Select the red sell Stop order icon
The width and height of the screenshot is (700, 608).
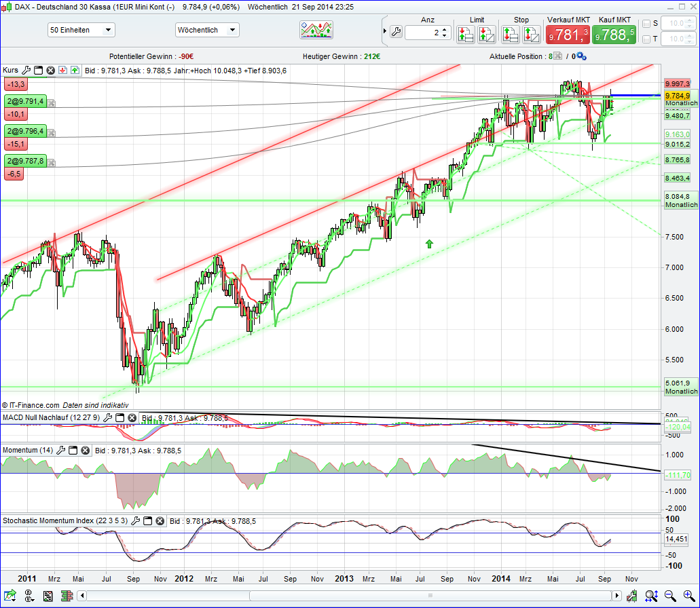pos(510,33)
